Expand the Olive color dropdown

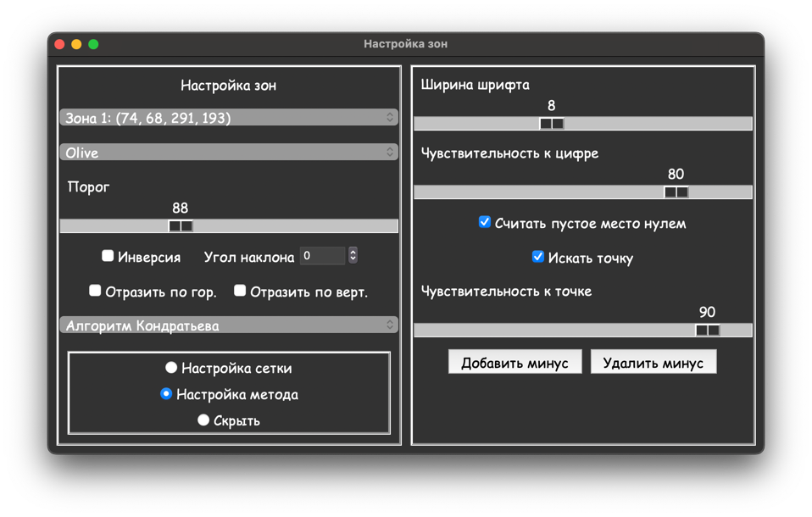(x=228, y=153)
